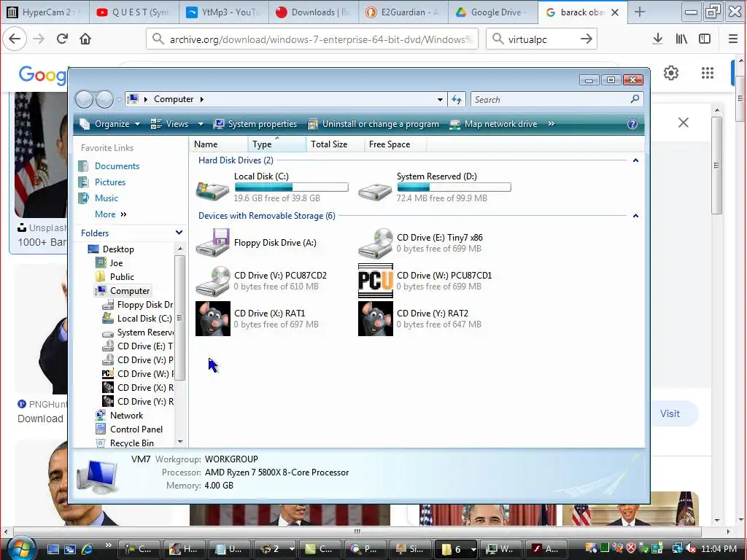Reload page in Firefox toolbar
Screen dimensions: 747x560
62,39
